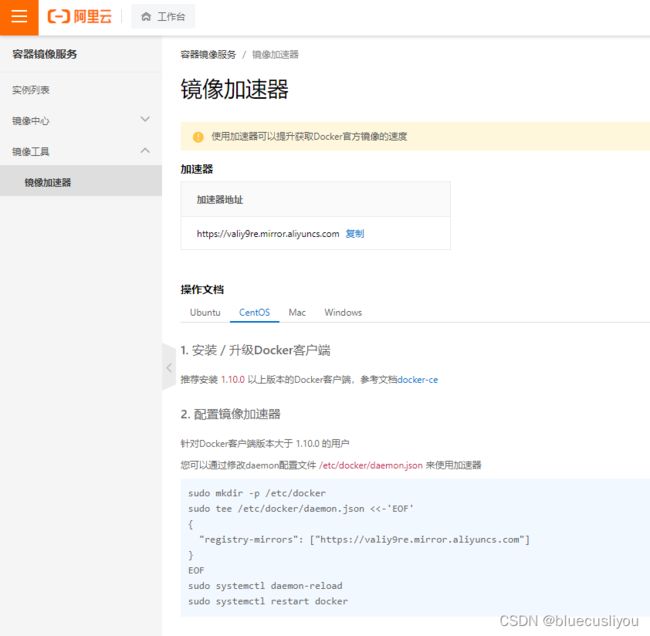Expand the 镜像中心 sidebar section
The image size is (650, 636).
pyautogui.click(x=81, y=121)
